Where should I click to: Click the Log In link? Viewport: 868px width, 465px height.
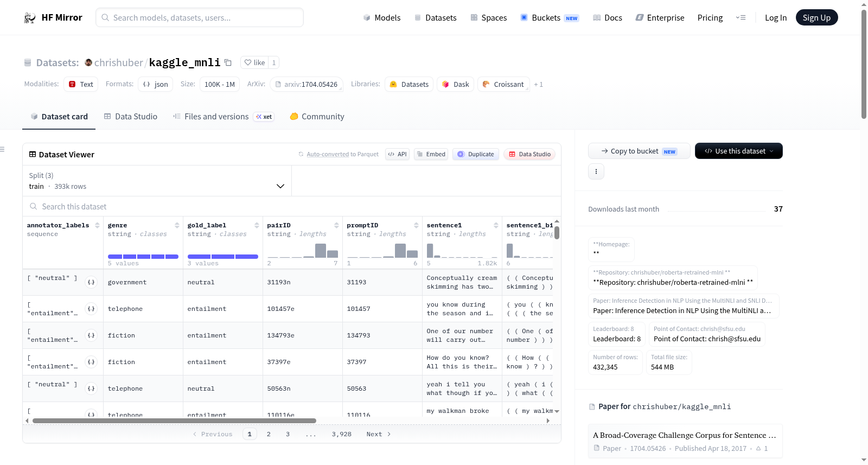pos(776,17)
